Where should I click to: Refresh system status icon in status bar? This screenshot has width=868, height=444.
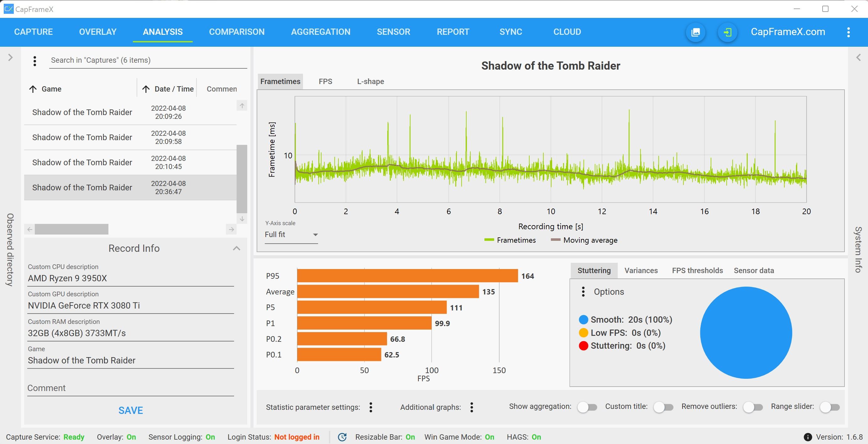click(x=342, y=437)
